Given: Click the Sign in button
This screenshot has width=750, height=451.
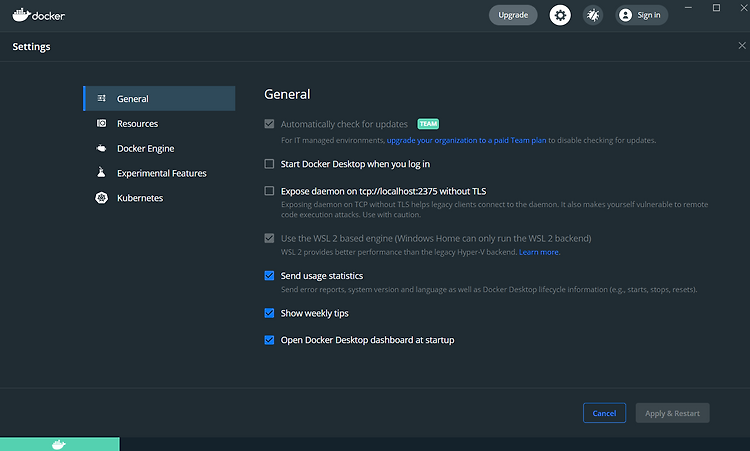Looking at the screenshot, I should click(x=641, y=15).
